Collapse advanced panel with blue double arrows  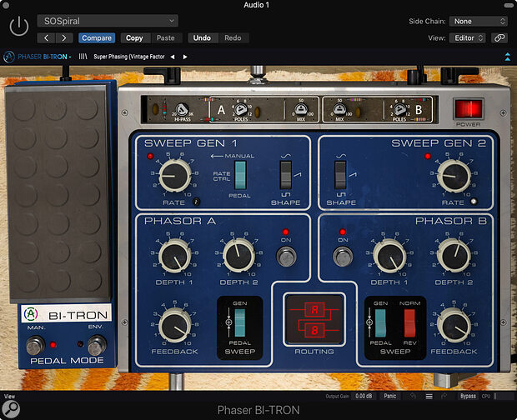pyautogui.click(x=508, y=57)
